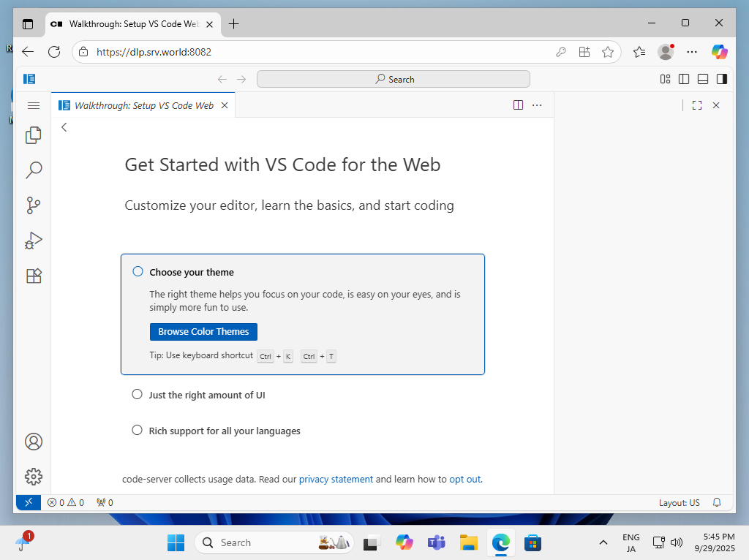Open the privacy statement link

coord(336,480)
